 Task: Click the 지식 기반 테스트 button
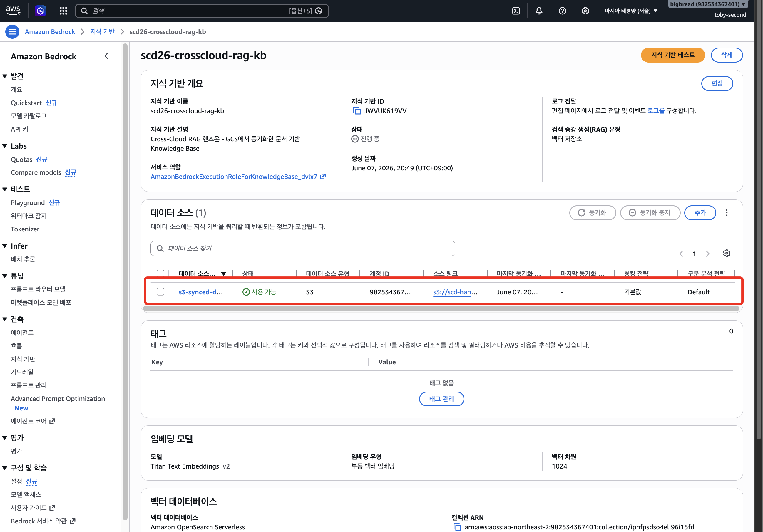point(672,55)
